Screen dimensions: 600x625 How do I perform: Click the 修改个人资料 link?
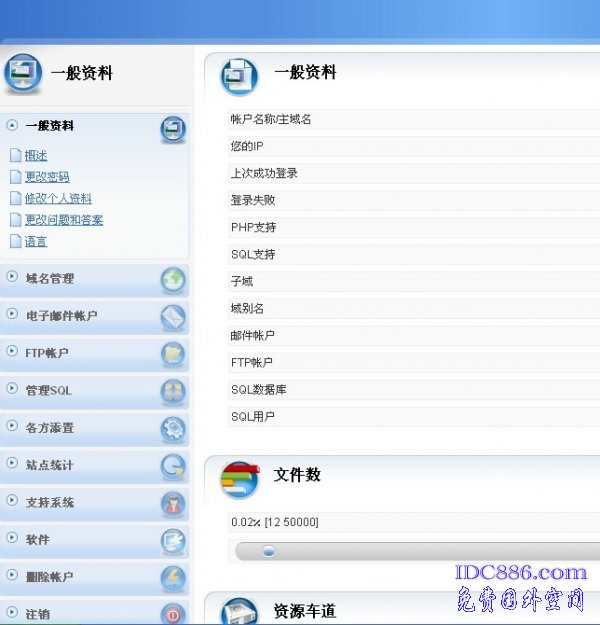pos(58,199)
